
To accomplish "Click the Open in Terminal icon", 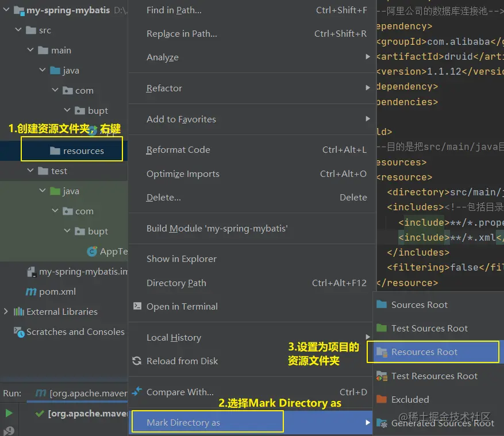I will (137, 306).
